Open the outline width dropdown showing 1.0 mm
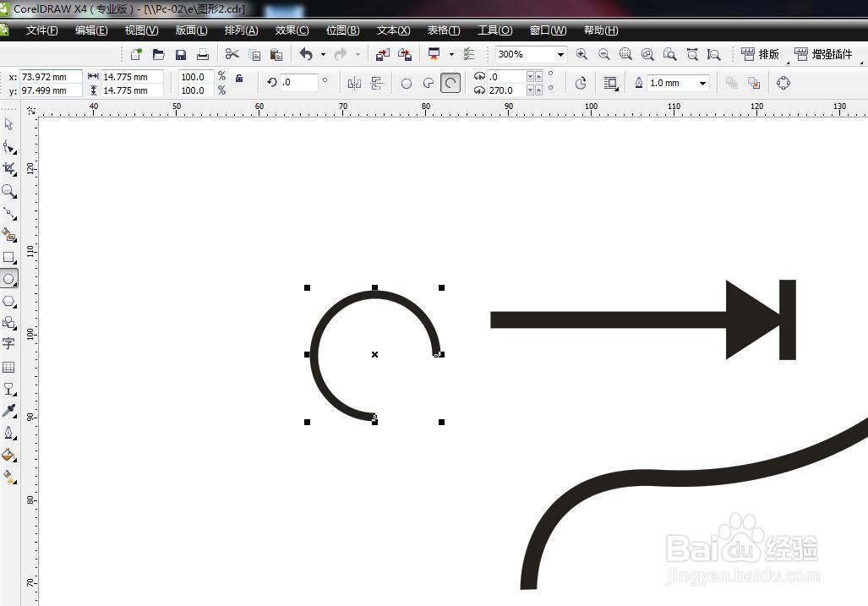Image resolution: width=868 pixels, height=606 pixels. pyautogui.click(x=702, y=83)
